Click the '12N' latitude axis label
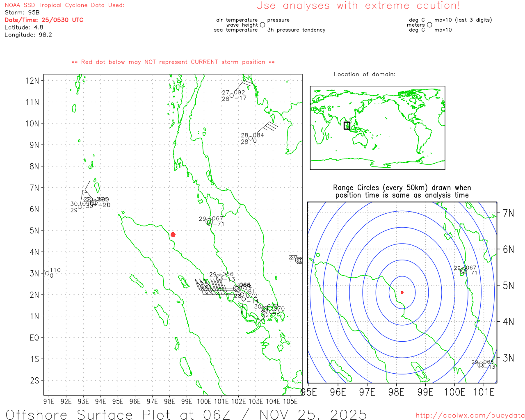This screenshot has height=420, width=525. click(32, 80)
